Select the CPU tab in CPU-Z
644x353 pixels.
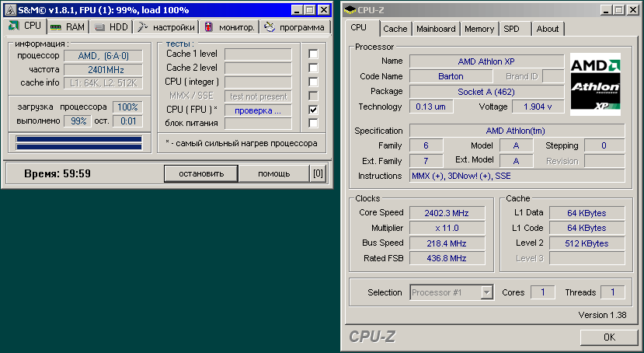[362, 28]
